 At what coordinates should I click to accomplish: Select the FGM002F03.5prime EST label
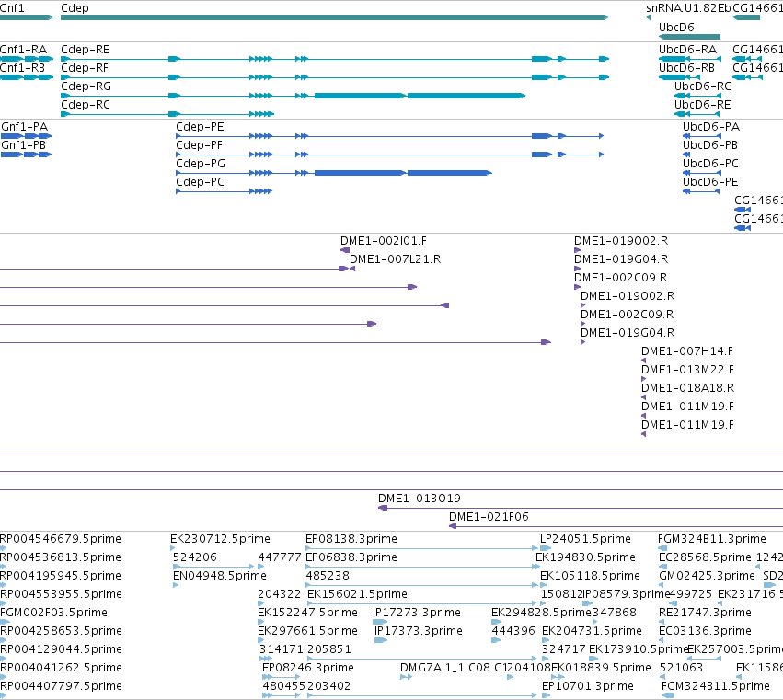point(54,613)
